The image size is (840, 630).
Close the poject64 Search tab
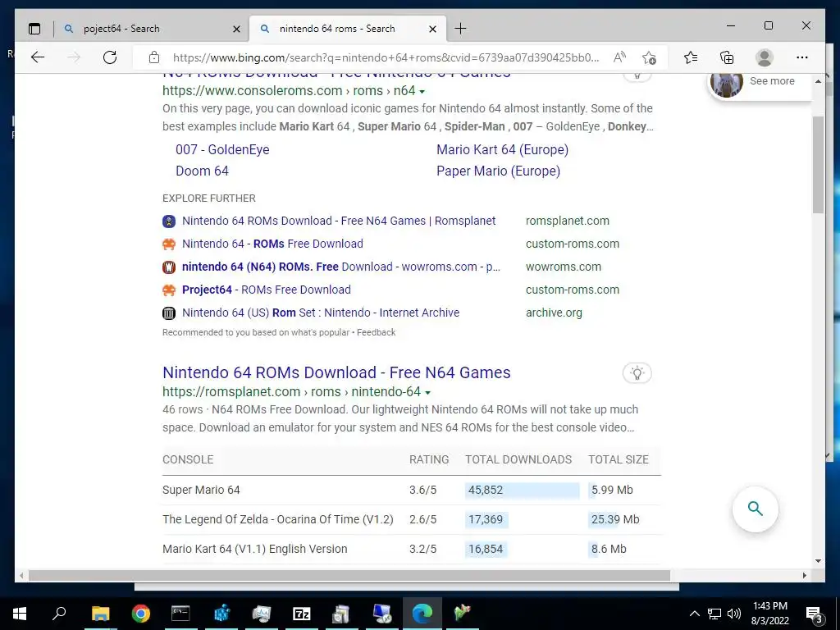236,29
